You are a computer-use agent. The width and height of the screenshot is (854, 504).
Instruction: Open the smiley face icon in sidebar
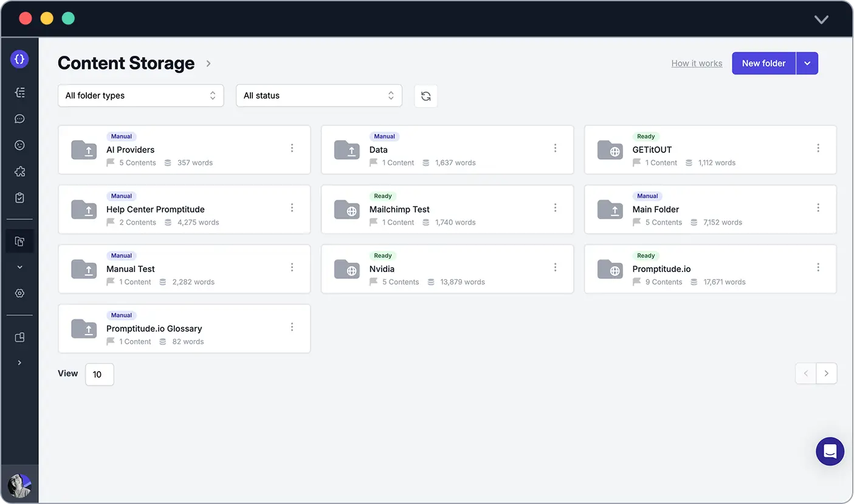[19, 145]
